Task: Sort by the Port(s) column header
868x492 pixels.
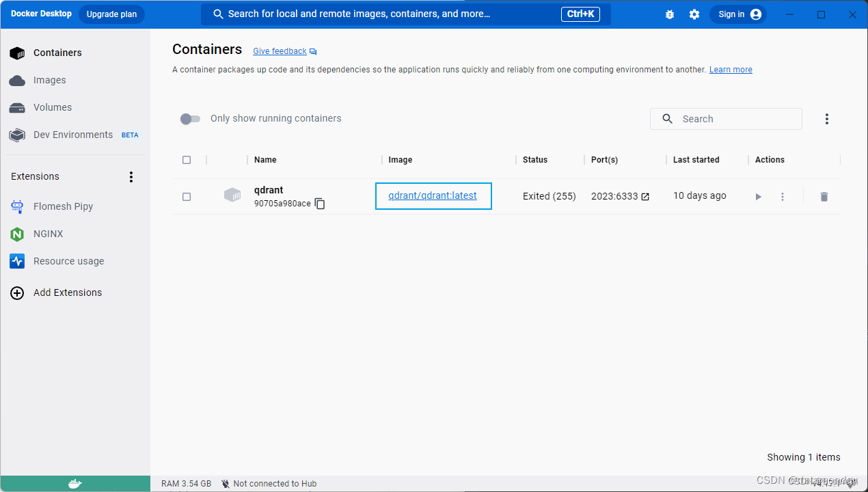Action: tap(604, 160)
